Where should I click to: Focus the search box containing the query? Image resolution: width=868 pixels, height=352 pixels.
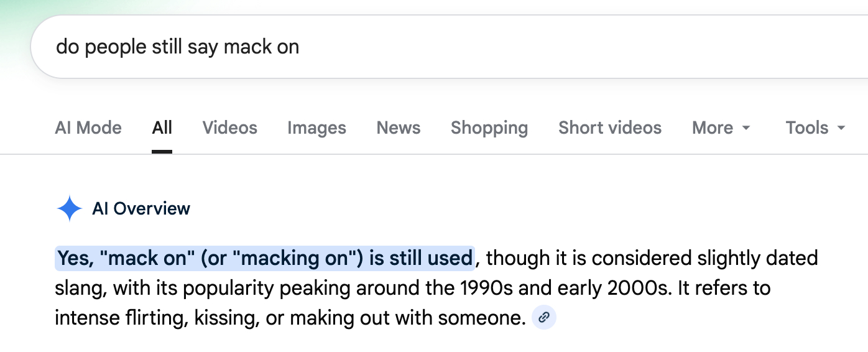[x=435, y=47]
